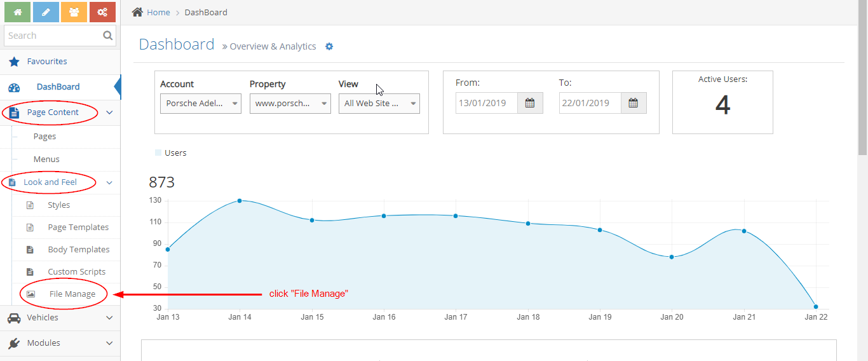The image size is (868, 361).
Task: Open the To date calendar picker
Action: point(634,103)
